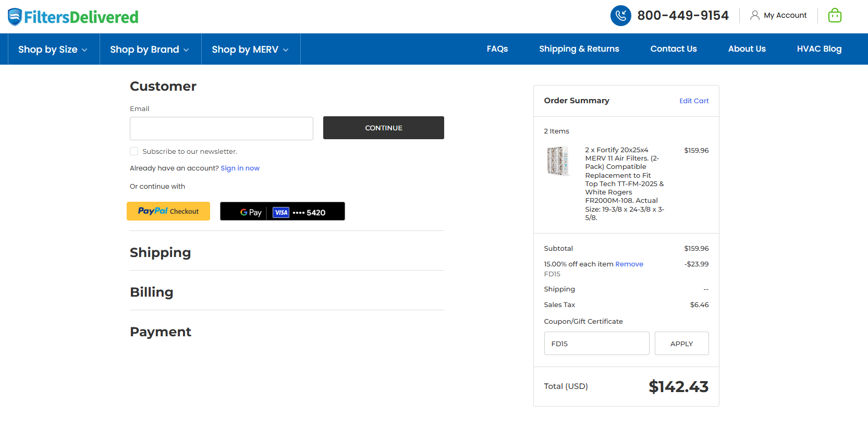
Task: Click the Sales Tax value $6.46
Action: click(699, 304)
